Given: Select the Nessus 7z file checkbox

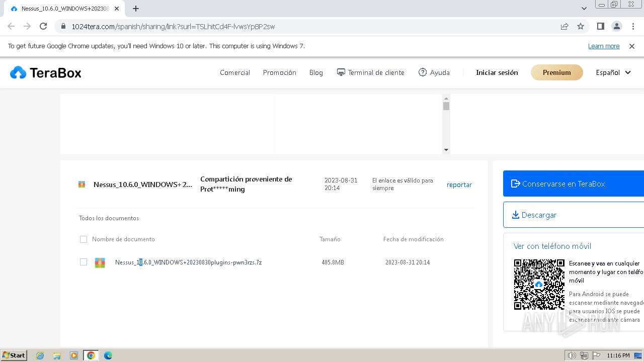Looking at the screenshot, I should tap(84, 262).
